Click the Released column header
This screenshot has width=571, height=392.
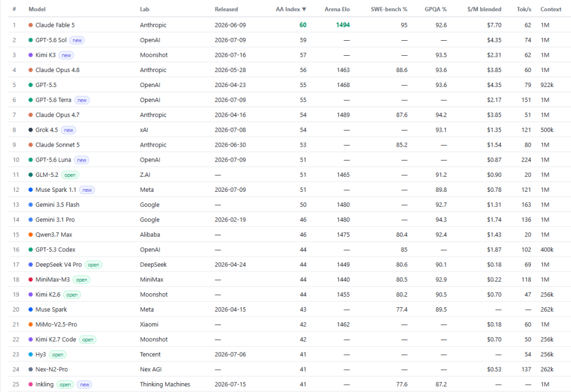(x=226, y=9)
